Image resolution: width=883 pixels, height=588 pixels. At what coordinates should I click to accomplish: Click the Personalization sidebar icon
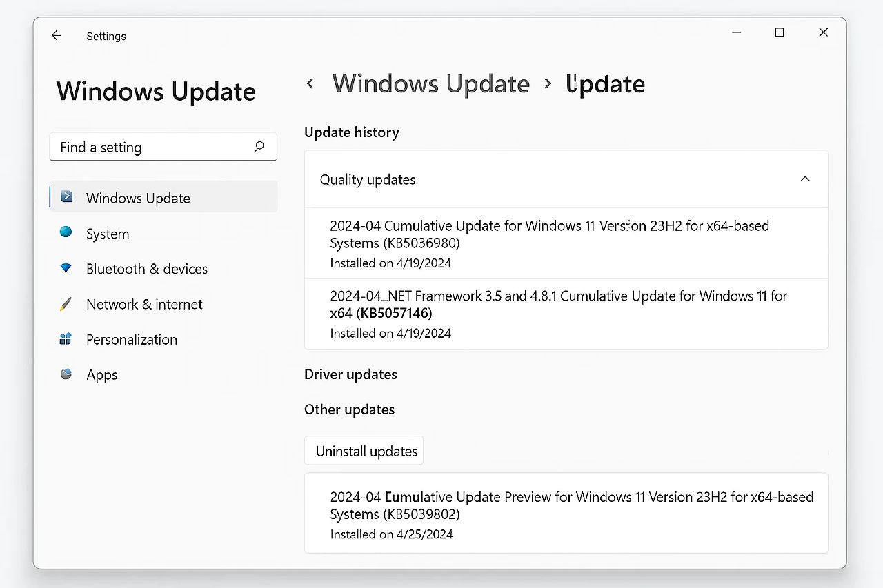pyautogui.click(x=66, y=339)
